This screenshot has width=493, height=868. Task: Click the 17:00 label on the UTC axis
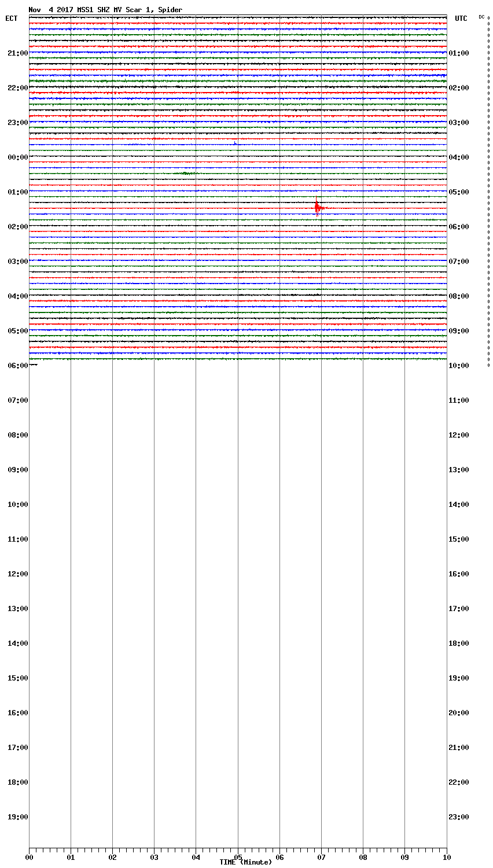click(x=459, y=609)
